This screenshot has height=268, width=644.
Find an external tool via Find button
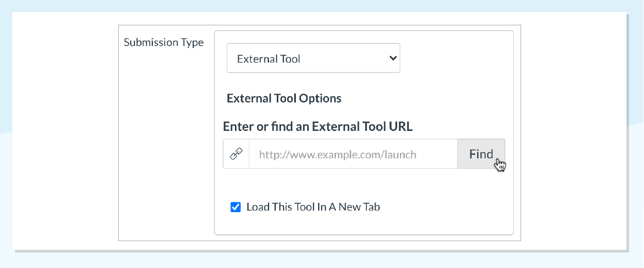(x=481, y=154)
